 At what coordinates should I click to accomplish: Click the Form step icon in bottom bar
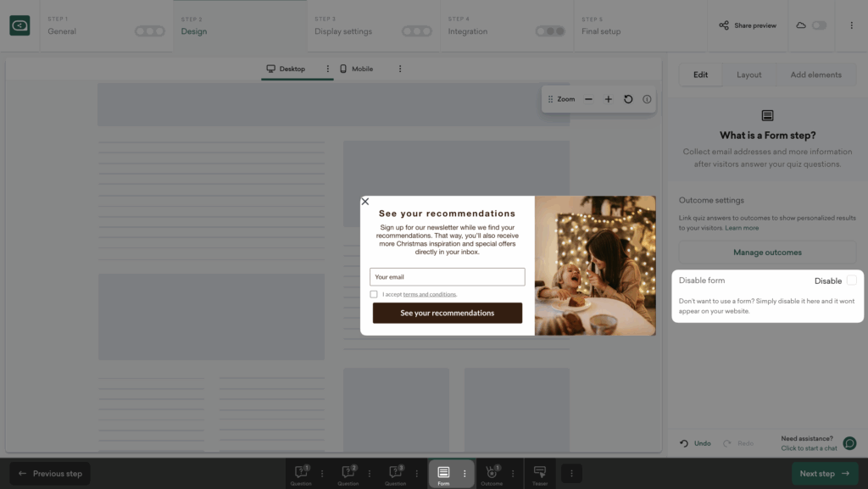[443, 472]
